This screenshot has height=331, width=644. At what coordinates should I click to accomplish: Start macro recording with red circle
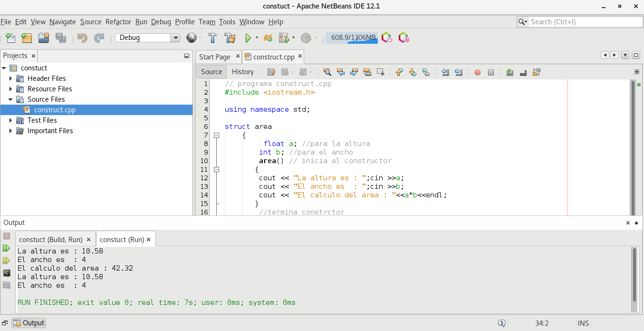[x=477, y=72]
